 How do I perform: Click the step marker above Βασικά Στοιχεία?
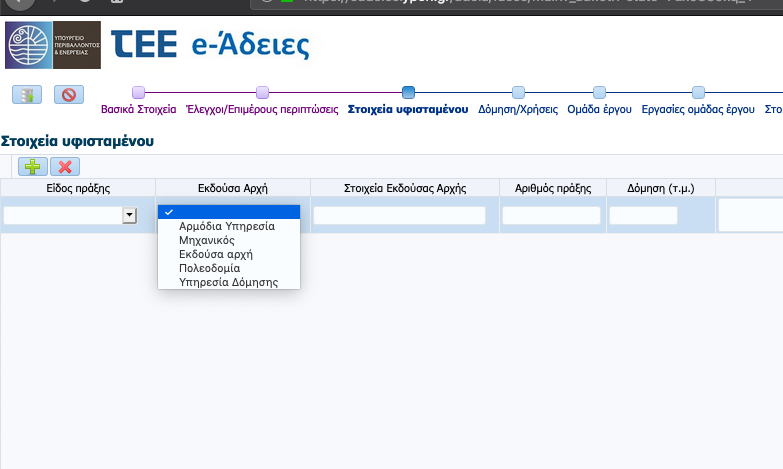coord(138,93)
